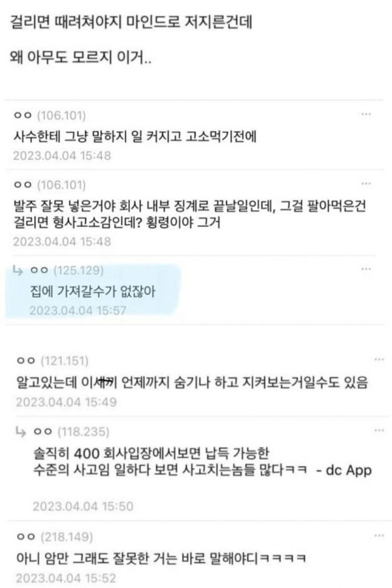Image resolution: width=392 pixels, height=588 pixels.
Task: Select the reply starting with 솔직히 400
Action: tap(203, 462)
